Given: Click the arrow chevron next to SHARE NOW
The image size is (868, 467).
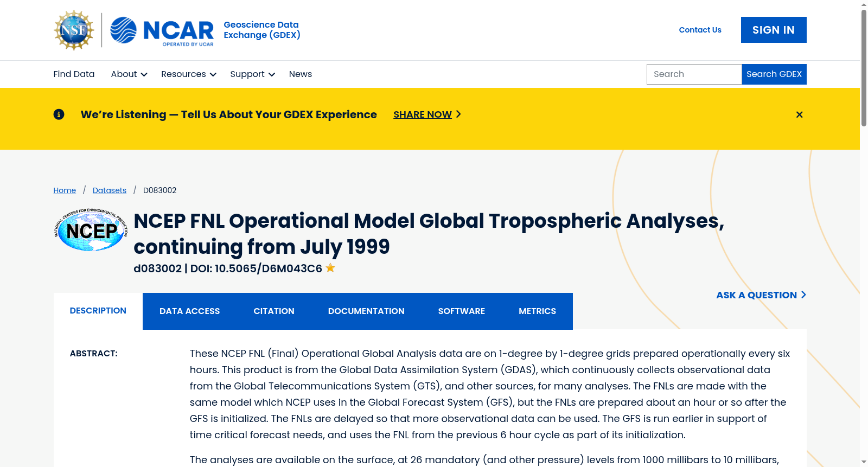Looking at the screenshot, I should tap(458, 114).
